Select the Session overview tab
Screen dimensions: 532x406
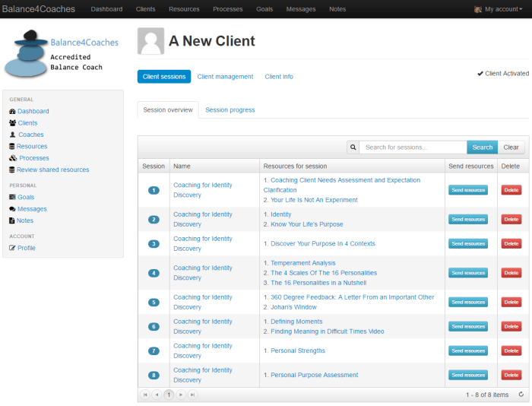click(168, 110)
